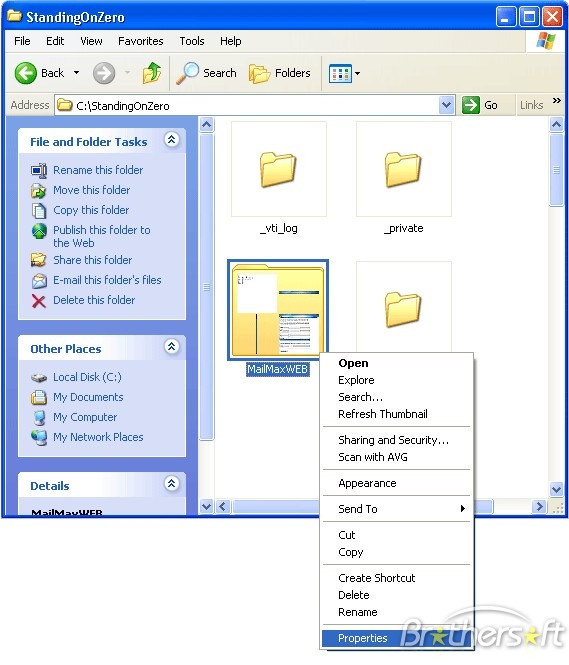Choose Appearance in the context menu

tap(396, 483)
